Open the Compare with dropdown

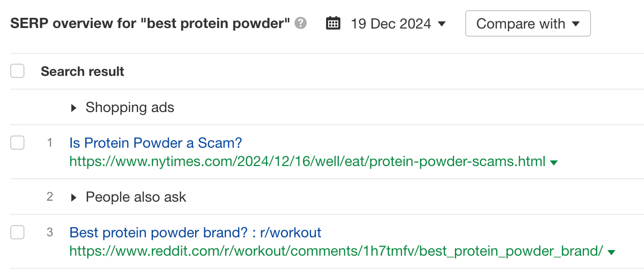coord(527,24)
